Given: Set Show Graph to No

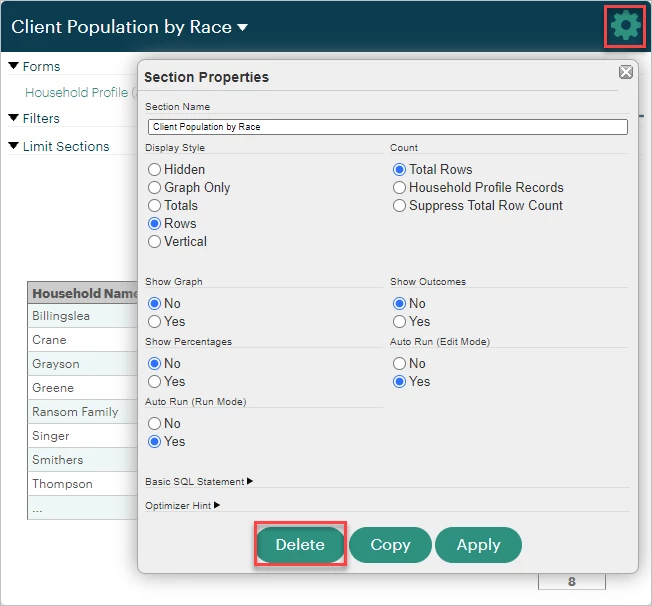Looking at the screenshot, I should [154, 303].
